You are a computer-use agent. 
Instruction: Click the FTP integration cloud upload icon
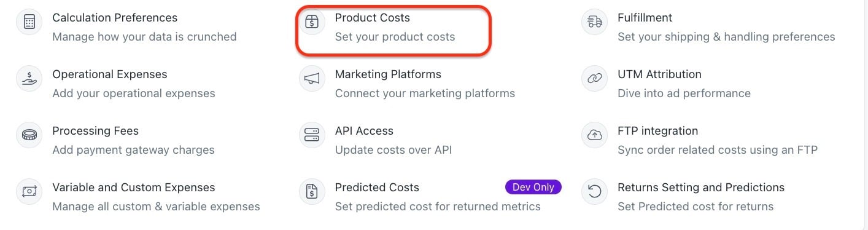(x=594, y=135)
